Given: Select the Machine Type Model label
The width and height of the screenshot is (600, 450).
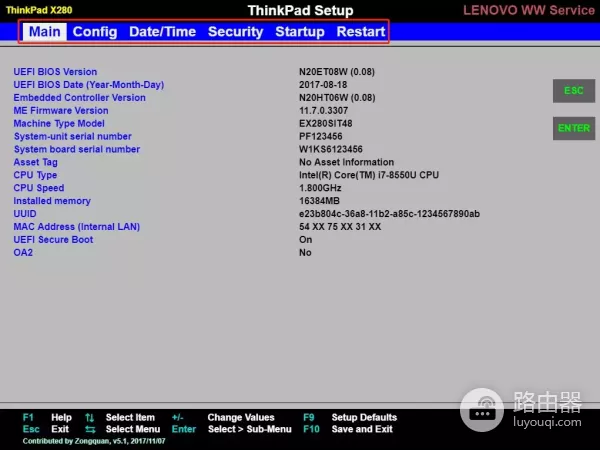Looking at the screenshot, I should (59, 124).
